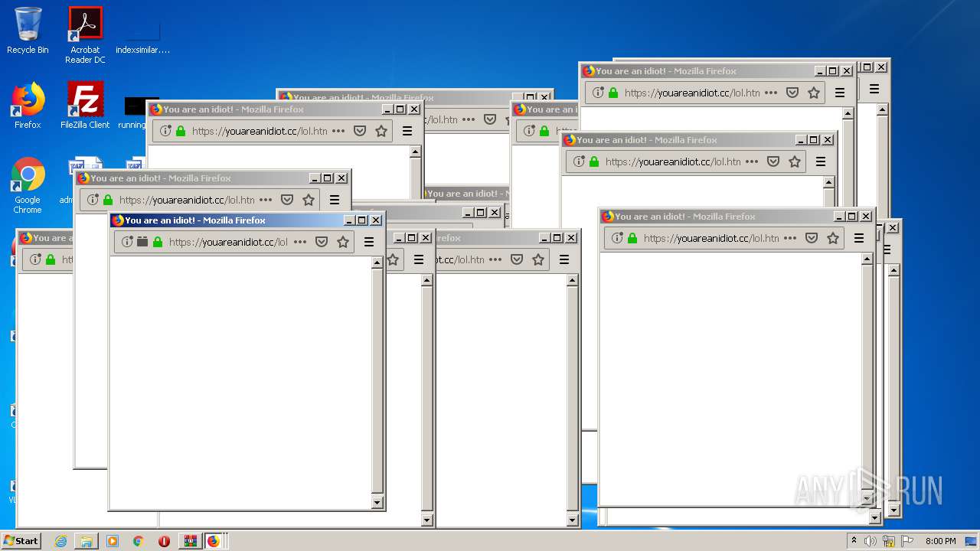Open hamburger menu in middle-right Firefox window
This screenshot has width=980, height=551.
click(821, 161)
